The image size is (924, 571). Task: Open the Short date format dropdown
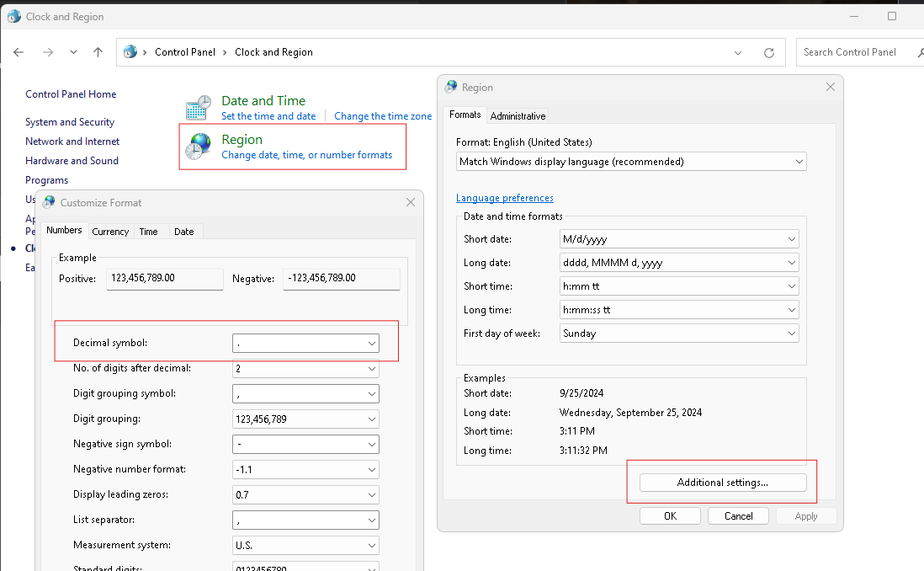(679, 239)
